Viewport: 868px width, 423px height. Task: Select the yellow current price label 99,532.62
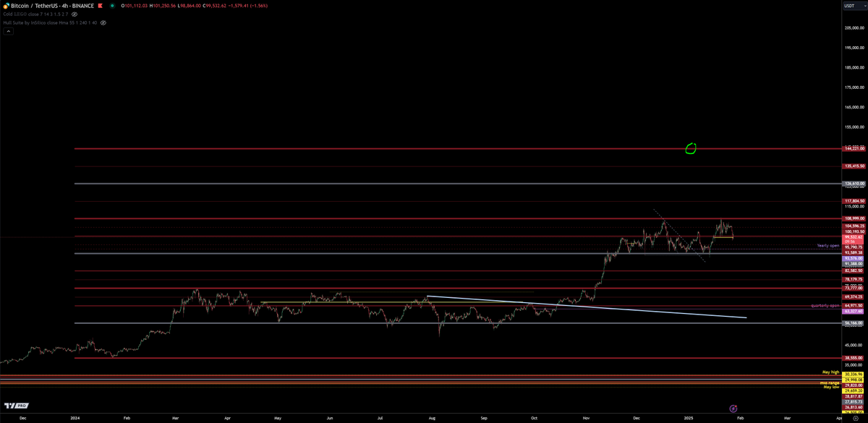click(855, 236)
